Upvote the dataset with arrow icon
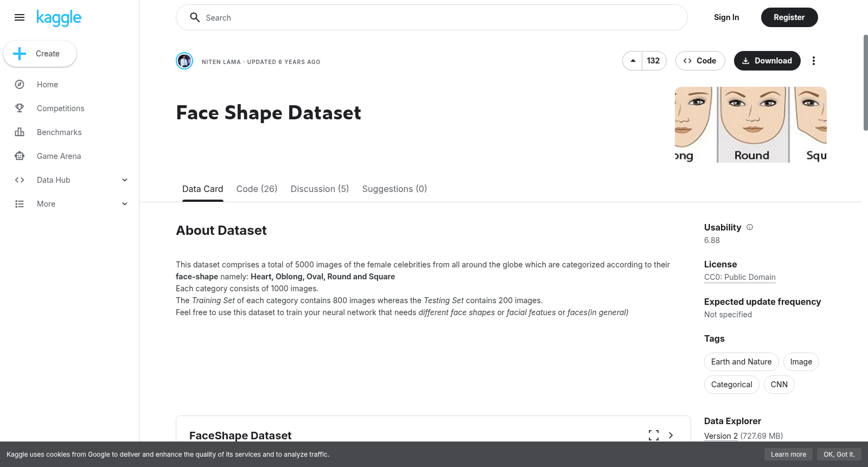The height and width of the screenshot is (467, 868). pos(633,61)
